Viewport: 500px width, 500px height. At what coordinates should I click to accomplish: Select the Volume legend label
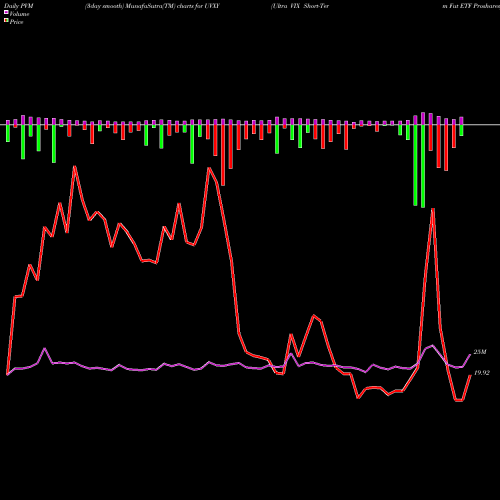click(x=19, y=14)
